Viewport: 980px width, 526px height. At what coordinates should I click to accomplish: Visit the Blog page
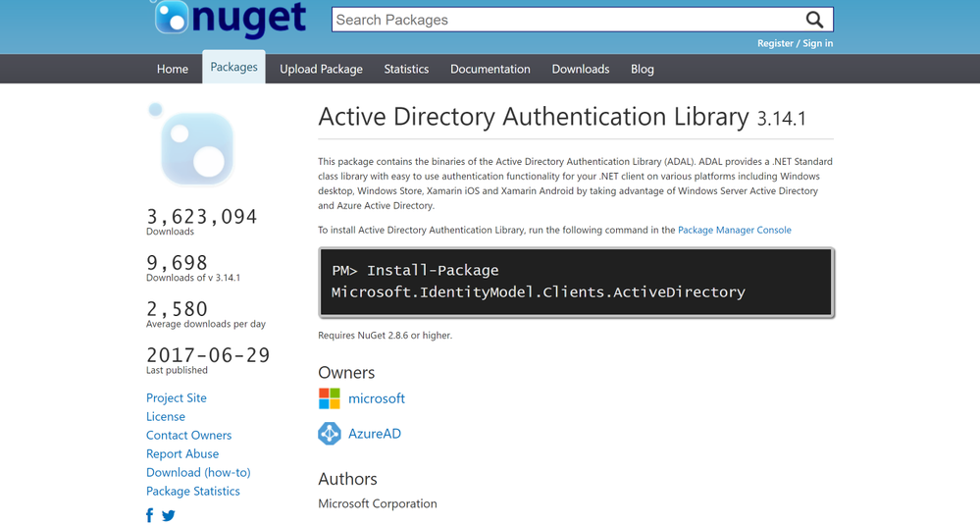pyautogui.click(x=642, y=69)
